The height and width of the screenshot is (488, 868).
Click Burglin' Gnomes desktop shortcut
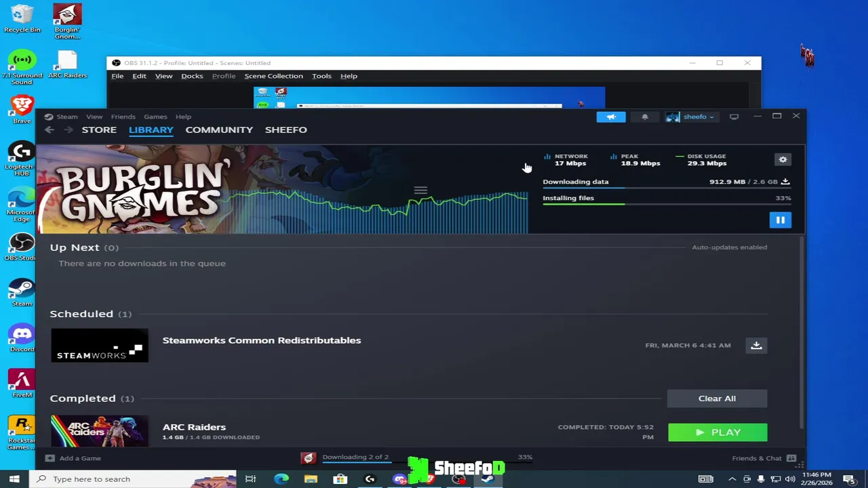[67, 22]
